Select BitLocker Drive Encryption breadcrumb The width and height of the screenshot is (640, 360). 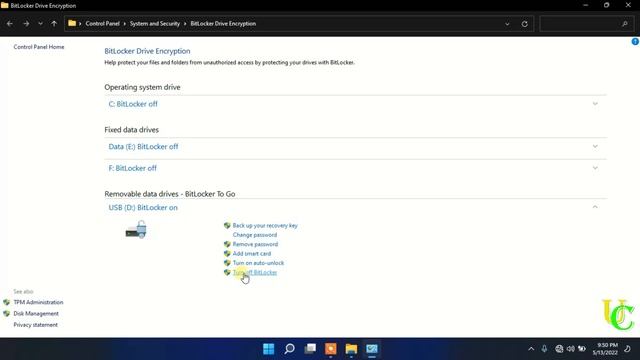point(223,24)
